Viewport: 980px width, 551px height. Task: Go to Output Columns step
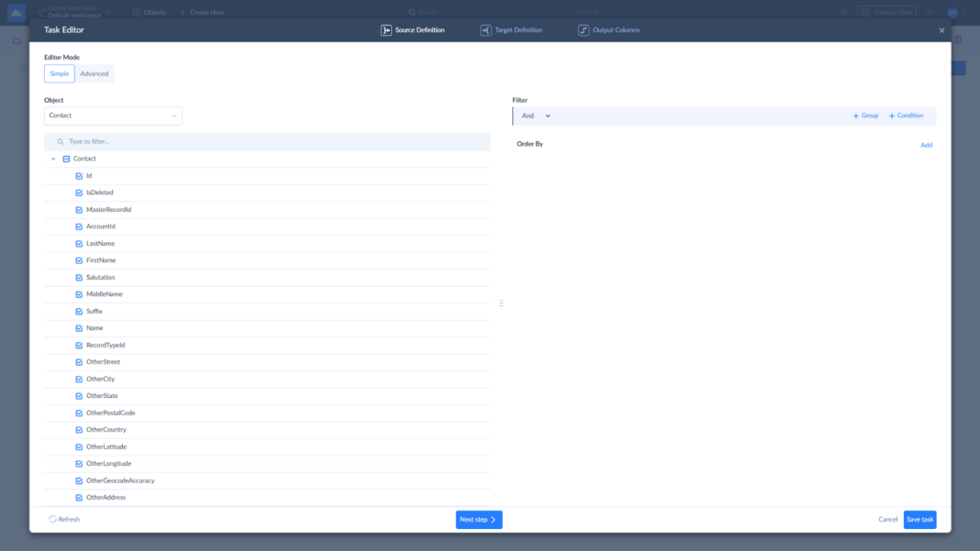[x=608, y=30]
